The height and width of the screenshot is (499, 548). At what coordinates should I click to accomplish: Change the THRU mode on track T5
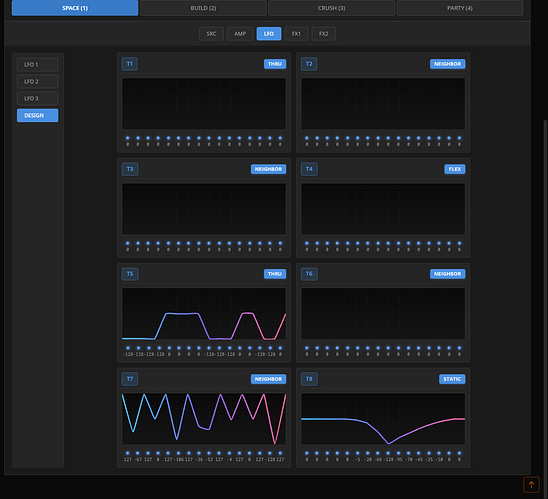(275, 274)
